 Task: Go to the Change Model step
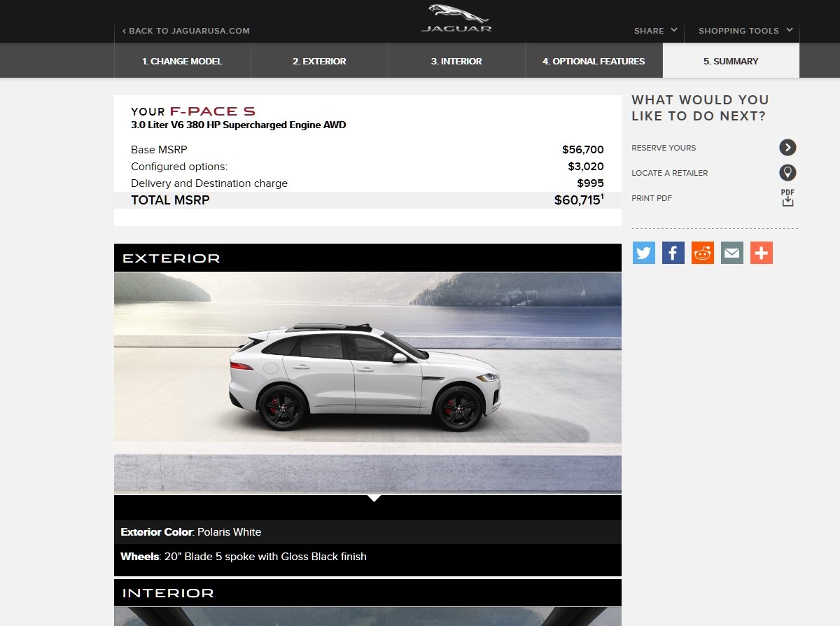tap(182, 61)
